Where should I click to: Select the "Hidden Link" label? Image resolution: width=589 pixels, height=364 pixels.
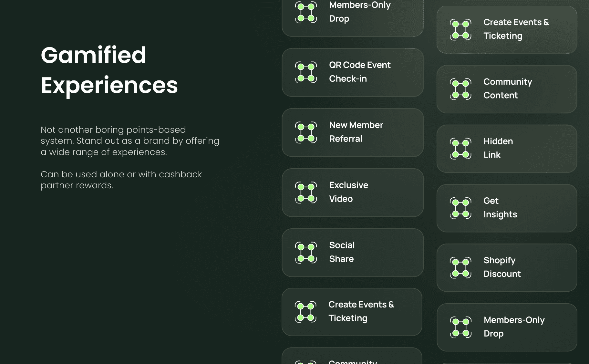[498, 148]
